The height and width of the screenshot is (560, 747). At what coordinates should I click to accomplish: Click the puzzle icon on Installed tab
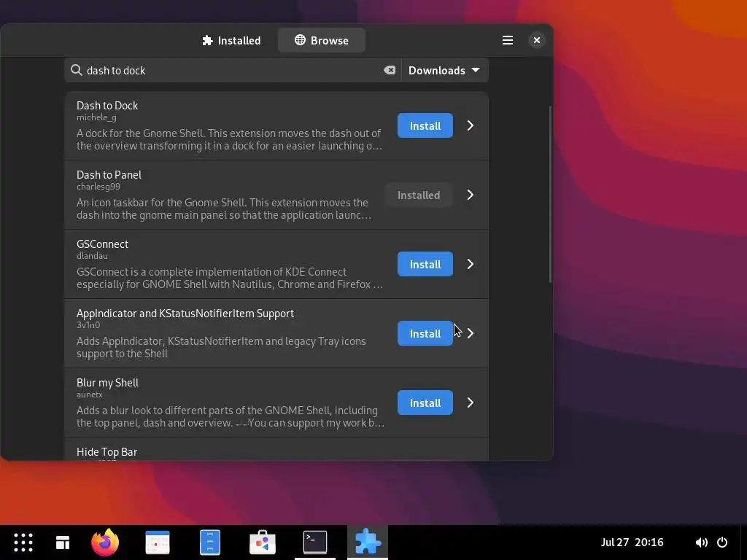pos(207,41)
